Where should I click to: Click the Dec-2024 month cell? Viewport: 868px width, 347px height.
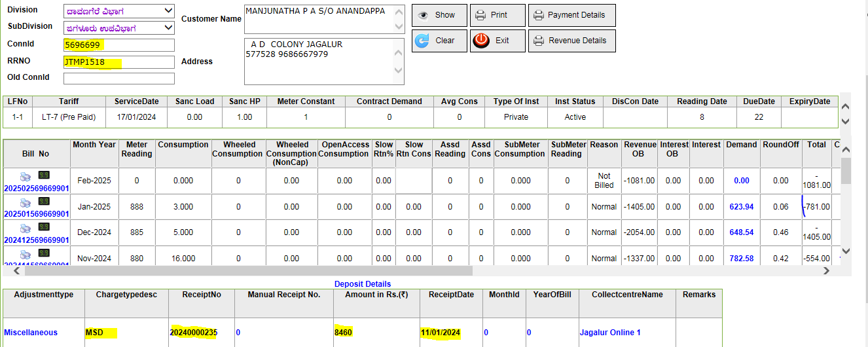click(x=94, y=232)
